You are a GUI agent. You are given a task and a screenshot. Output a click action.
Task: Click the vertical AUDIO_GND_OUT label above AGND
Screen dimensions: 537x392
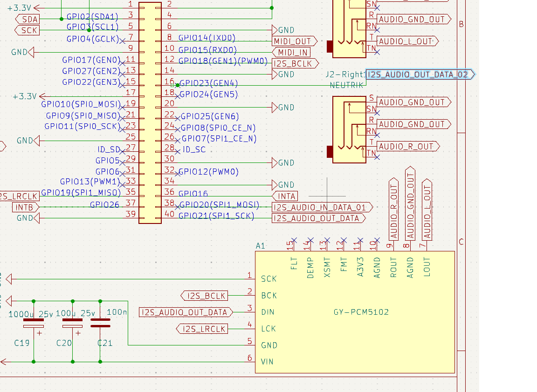[410, 204]
